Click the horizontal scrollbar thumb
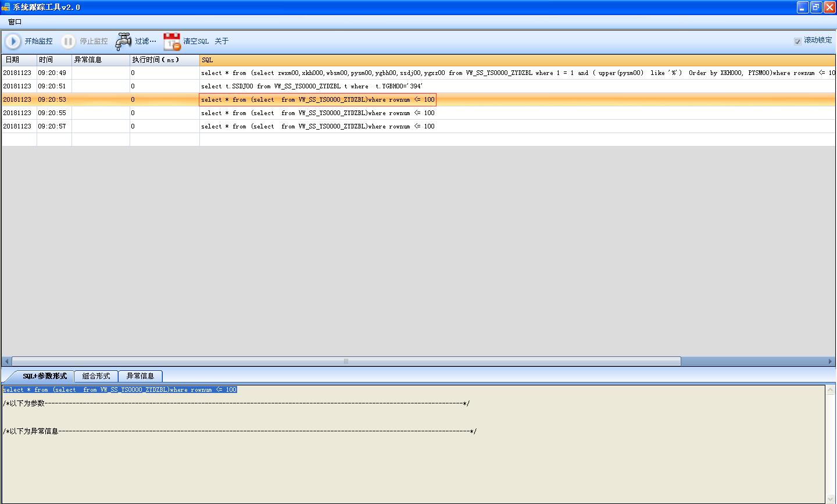This screenshot has height=504, width=837. pos(346,362)
